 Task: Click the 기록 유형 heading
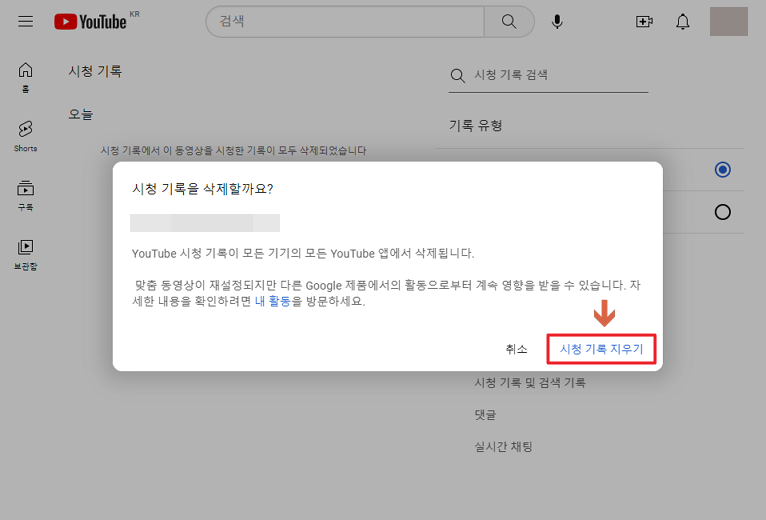pyautogui.click(x=475, y=126)
